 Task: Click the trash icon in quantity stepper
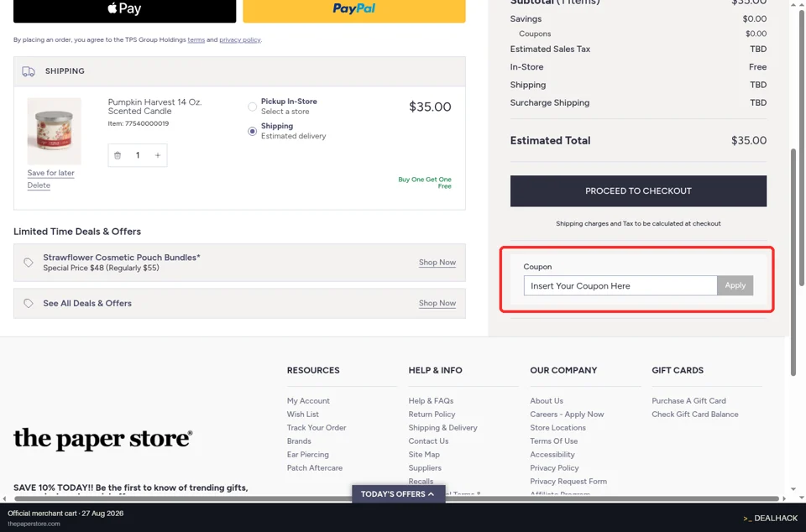point(118,155)
